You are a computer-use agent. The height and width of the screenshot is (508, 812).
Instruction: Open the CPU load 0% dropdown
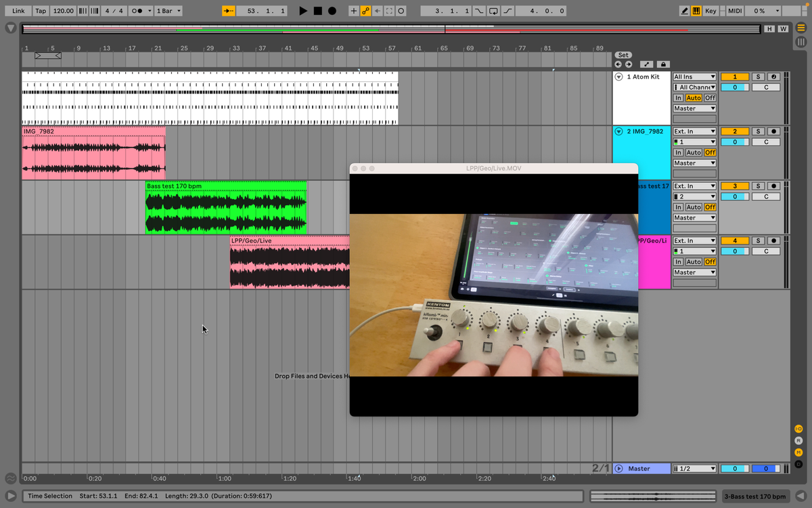click(764, 11)
